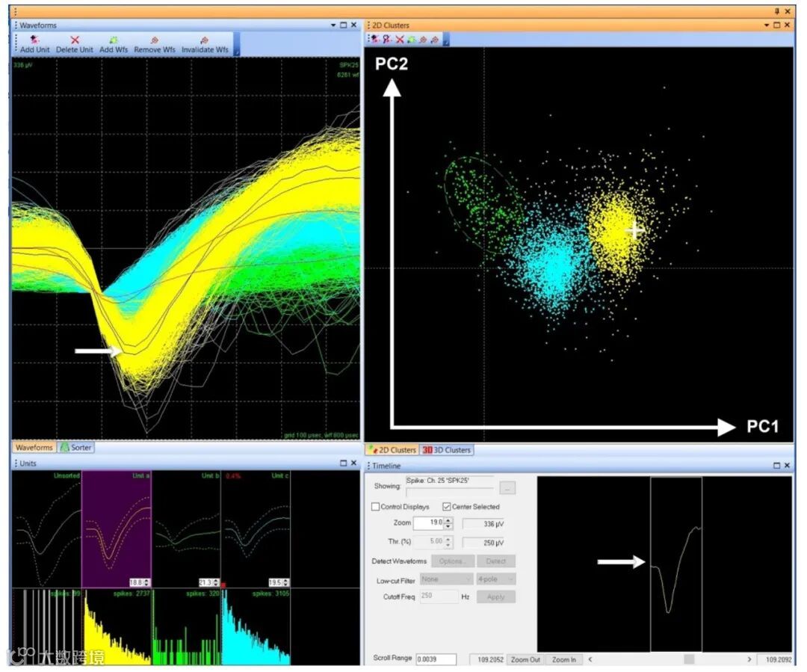Open 2D Clusters panel dropdown menu arrow
This screenshot has width=807, height=672.
767,25
